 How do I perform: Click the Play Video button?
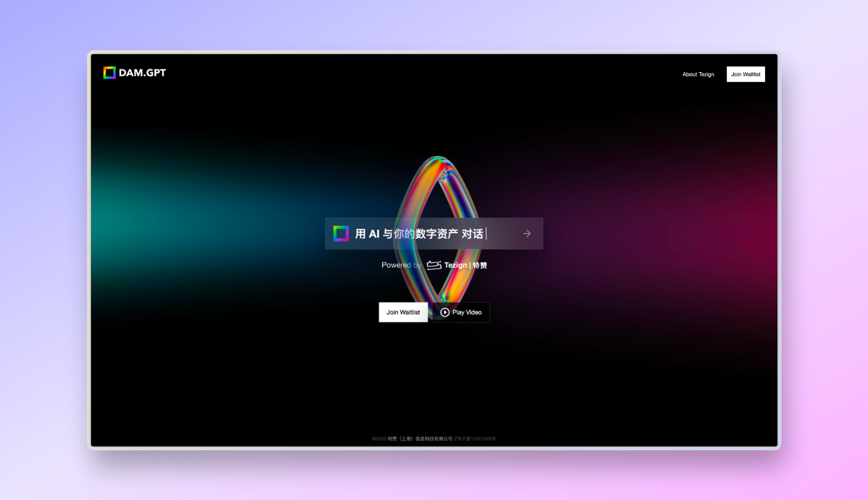[461, 312]
